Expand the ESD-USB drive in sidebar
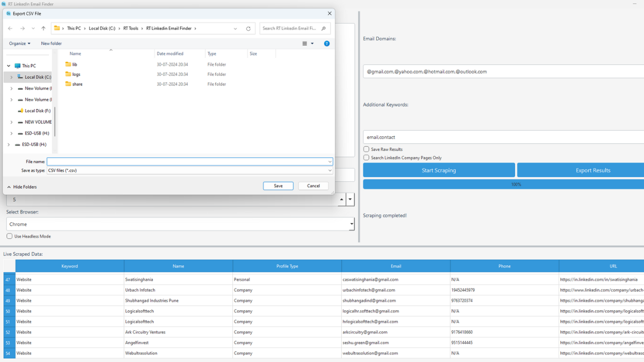This screenshot has width=644, height=362. (x=11, y=133)
